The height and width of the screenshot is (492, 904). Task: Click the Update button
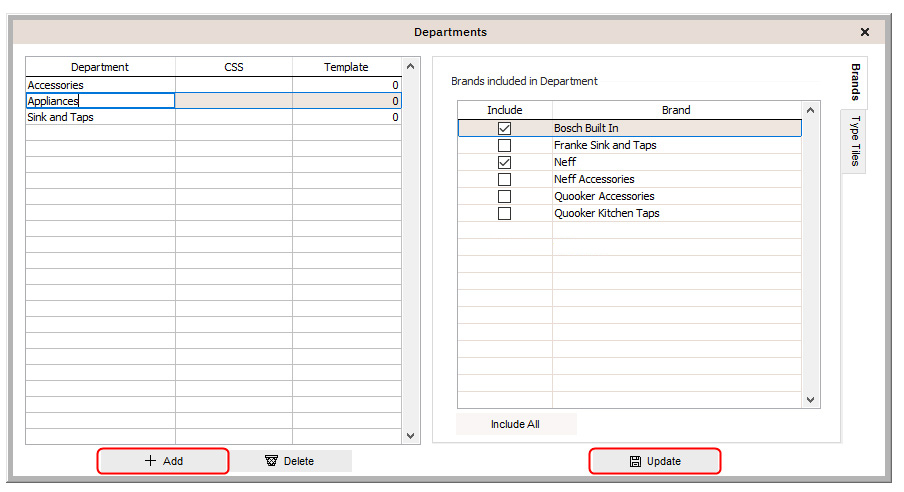click(655, 461)
